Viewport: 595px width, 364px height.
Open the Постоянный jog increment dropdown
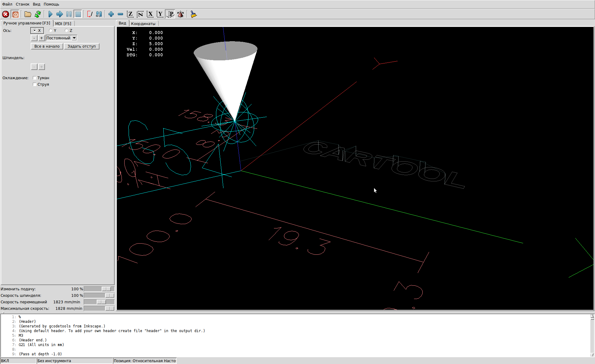tap(74, 38)
